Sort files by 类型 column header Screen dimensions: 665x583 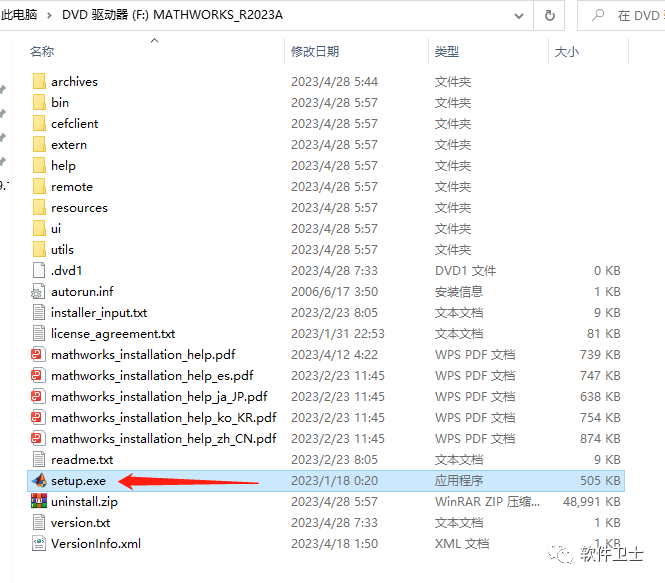point(447,52)
